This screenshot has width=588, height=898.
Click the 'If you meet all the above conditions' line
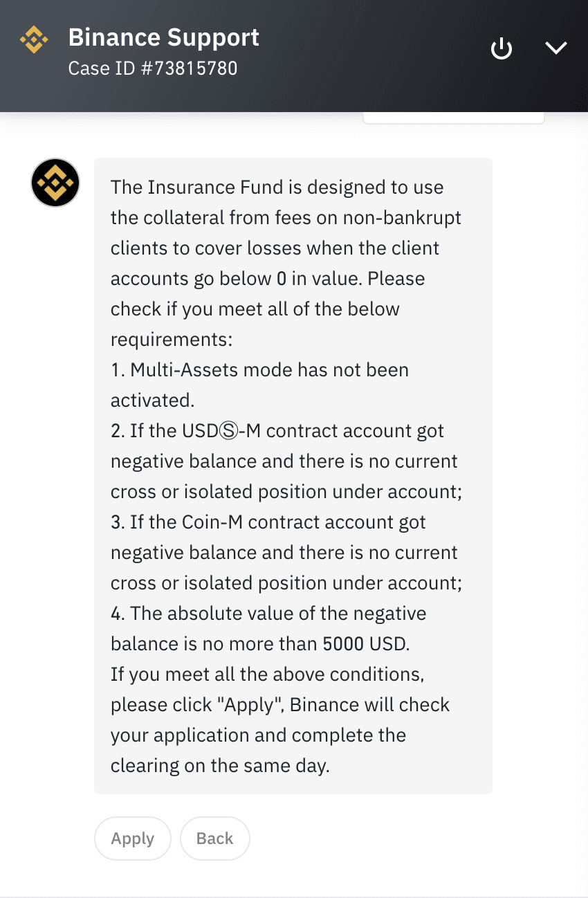[267, 675]
